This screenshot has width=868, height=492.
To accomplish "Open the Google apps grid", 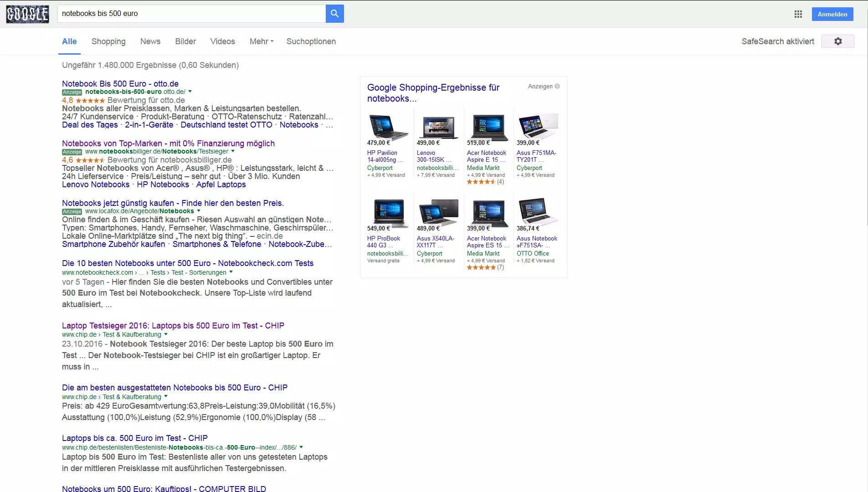I will pyautogui.click(x=798, y=14).
